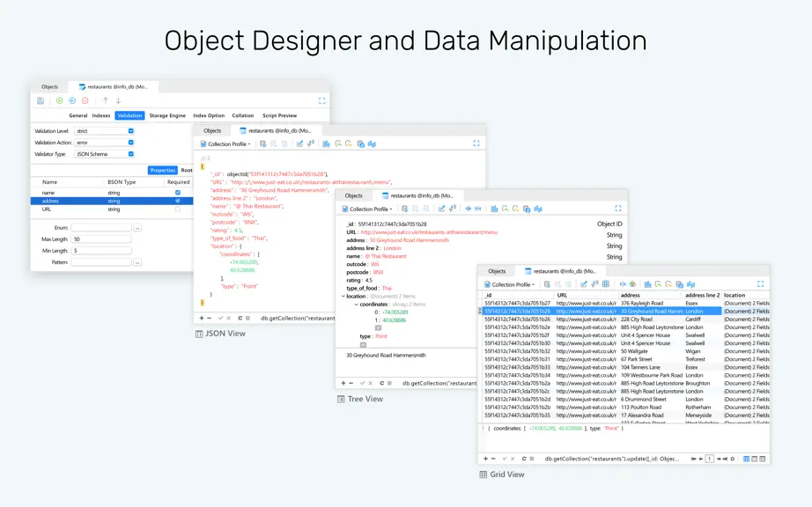Click begin transaction icon in JSON View toolbar
This screenshot has height=507, width=812.
tap(263, 143)
